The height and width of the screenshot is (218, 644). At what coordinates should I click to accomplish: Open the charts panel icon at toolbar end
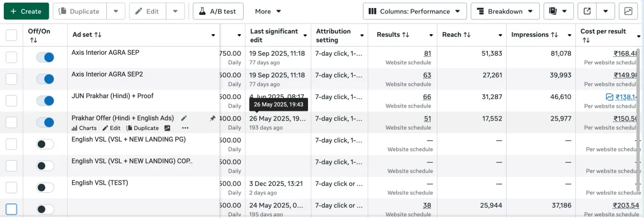[x=628, y=11]
